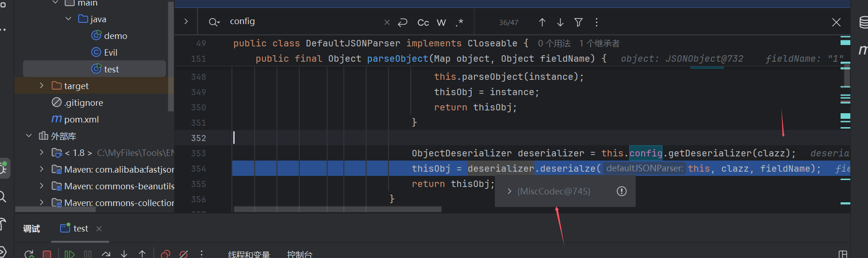Toggle Regex (.*) search option

tap(460, 22)
